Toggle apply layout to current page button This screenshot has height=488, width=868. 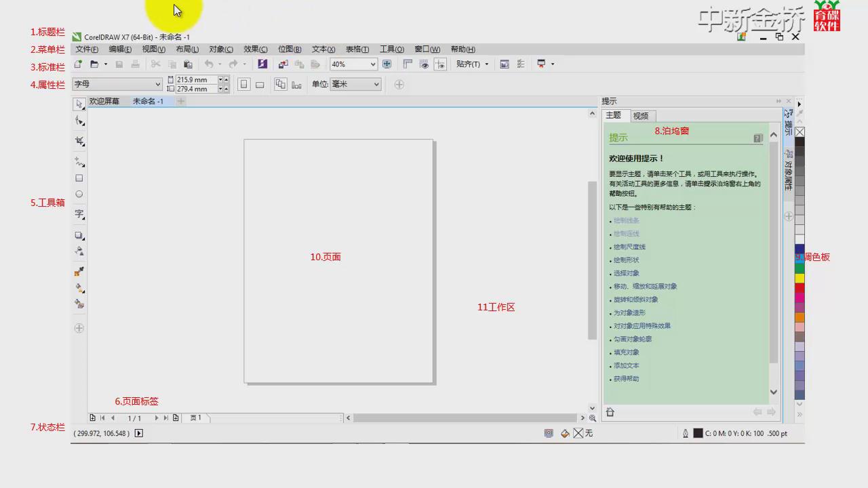pyautogui.click(x=296, y=84)
